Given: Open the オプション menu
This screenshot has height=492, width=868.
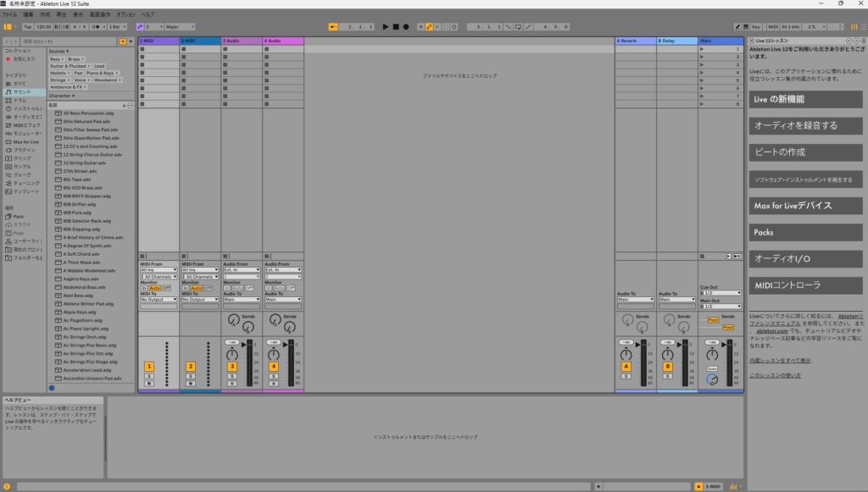Looking at the screenshot, I should (x=125, y=14).
